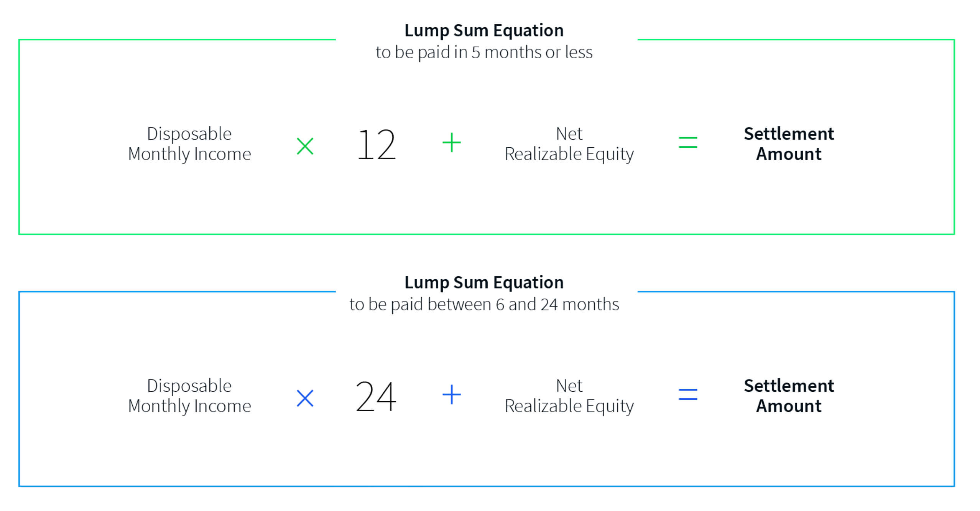The width and height of the screenshot is (980, 511).
Task: Click Disposable Monthly Income in green box
Action: 189,144
